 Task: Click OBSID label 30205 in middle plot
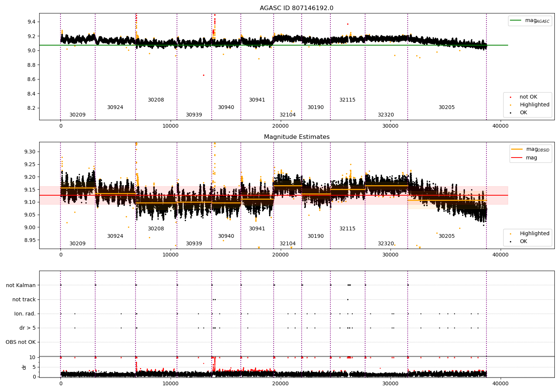447,236
